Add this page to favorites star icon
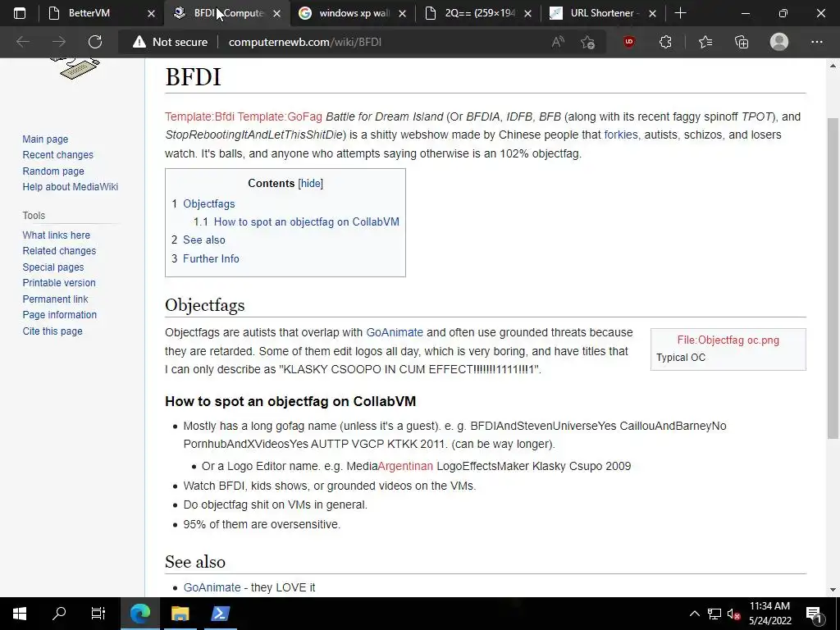Screen dimensions: 840x630 pos(587,42)
